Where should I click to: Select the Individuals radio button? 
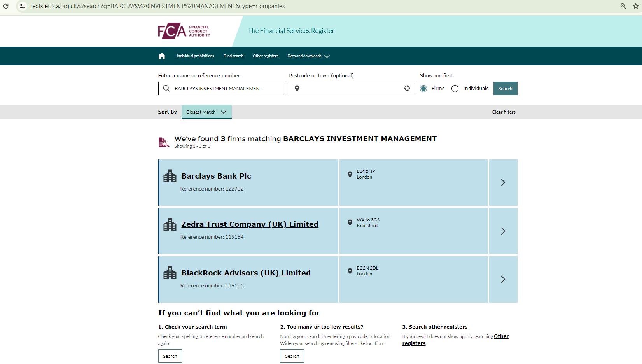point(455,89)
